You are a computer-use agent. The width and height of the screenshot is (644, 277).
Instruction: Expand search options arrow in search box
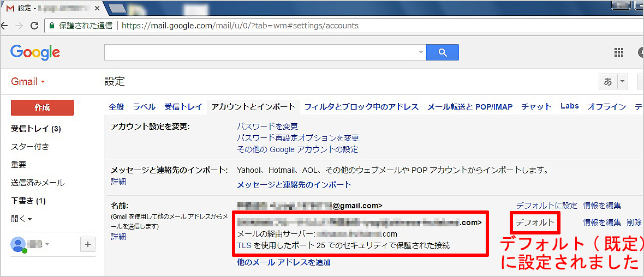[420, 52]
